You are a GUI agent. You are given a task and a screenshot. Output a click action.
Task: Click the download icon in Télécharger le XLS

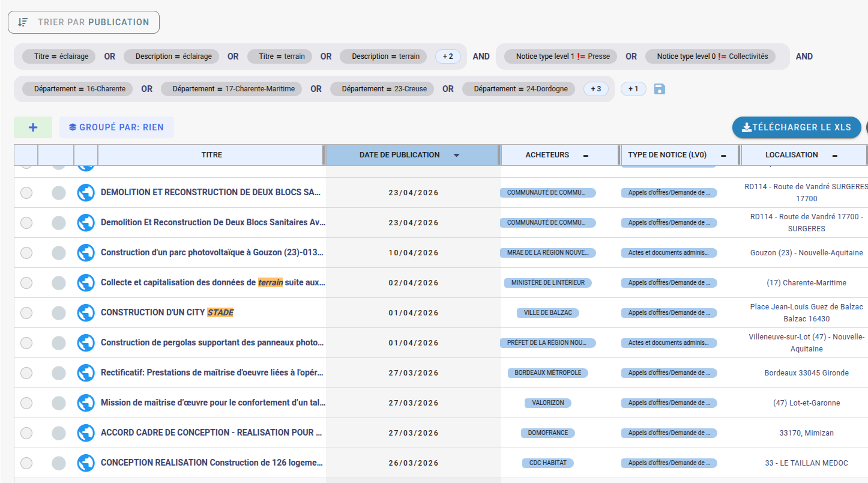tap(747, 127)
